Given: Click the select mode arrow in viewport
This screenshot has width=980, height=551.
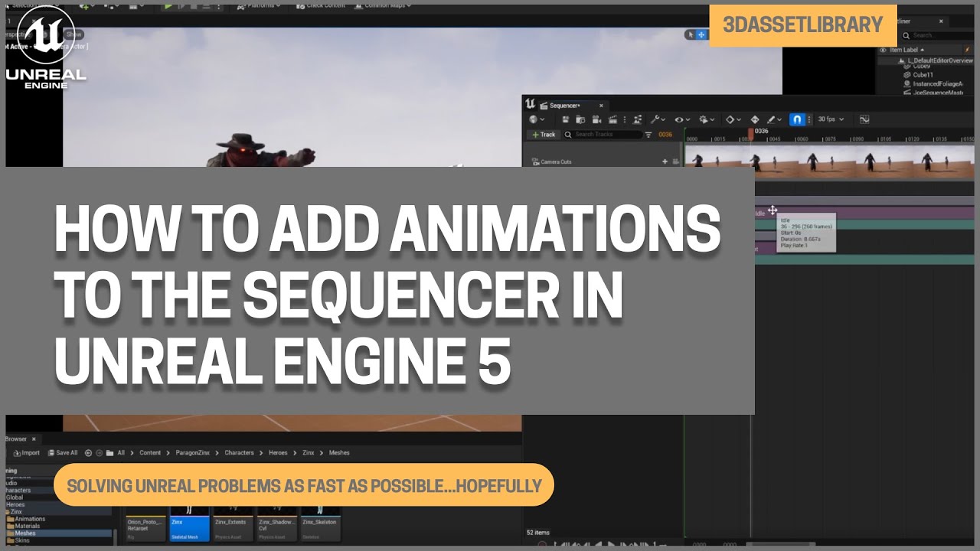Looking at the screenshot, I should 691,34.
